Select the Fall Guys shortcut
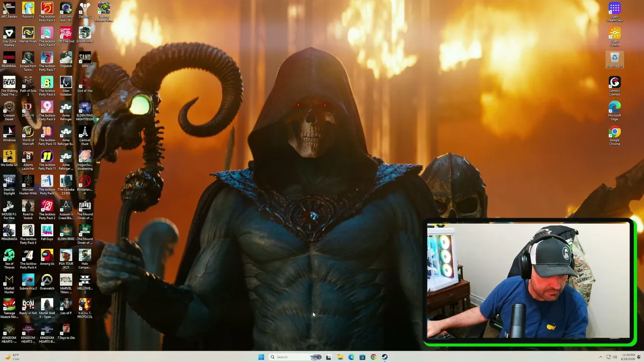644x362 pixels. (47, 232)
